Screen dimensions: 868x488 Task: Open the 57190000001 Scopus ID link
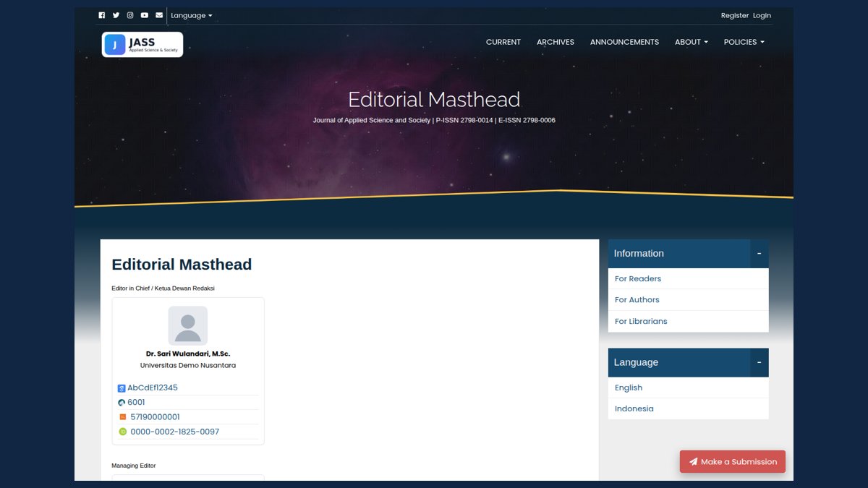155,417
